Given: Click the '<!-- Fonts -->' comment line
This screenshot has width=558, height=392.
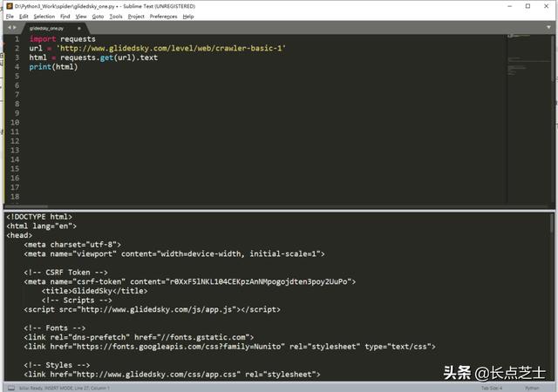Looking at the screenshot, I should click(x=55, y=328).
